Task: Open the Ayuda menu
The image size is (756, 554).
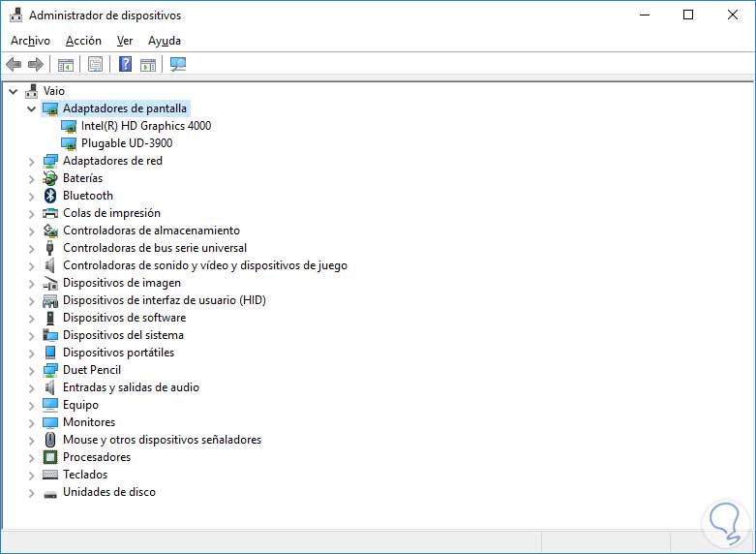Action: pos(165,41)
